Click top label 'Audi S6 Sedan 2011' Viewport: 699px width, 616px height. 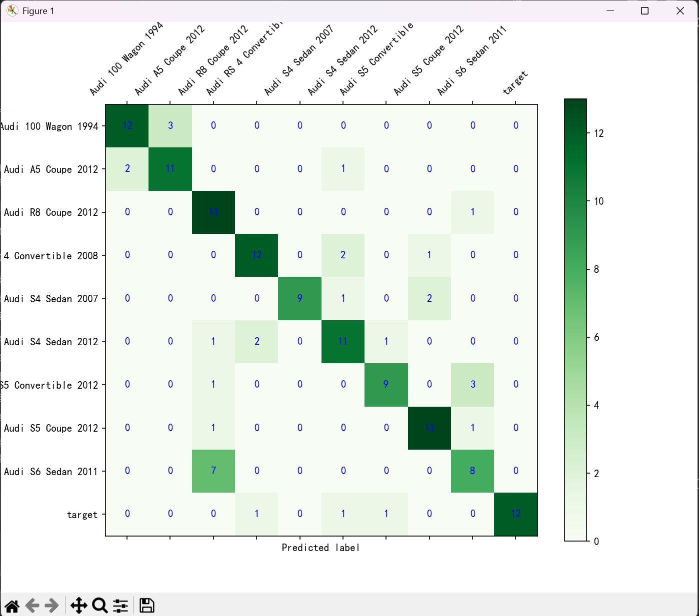(471, 60)
